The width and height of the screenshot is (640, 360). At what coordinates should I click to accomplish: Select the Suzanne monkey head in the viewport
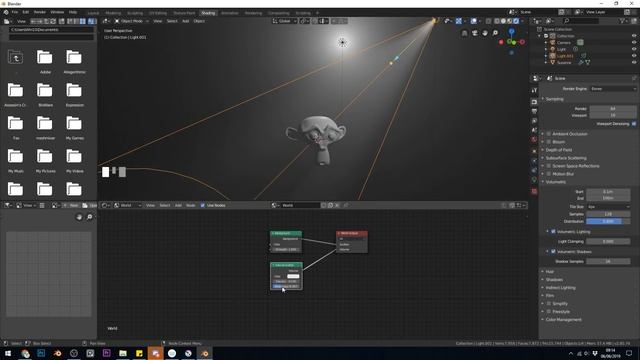(x=317, y=140)
